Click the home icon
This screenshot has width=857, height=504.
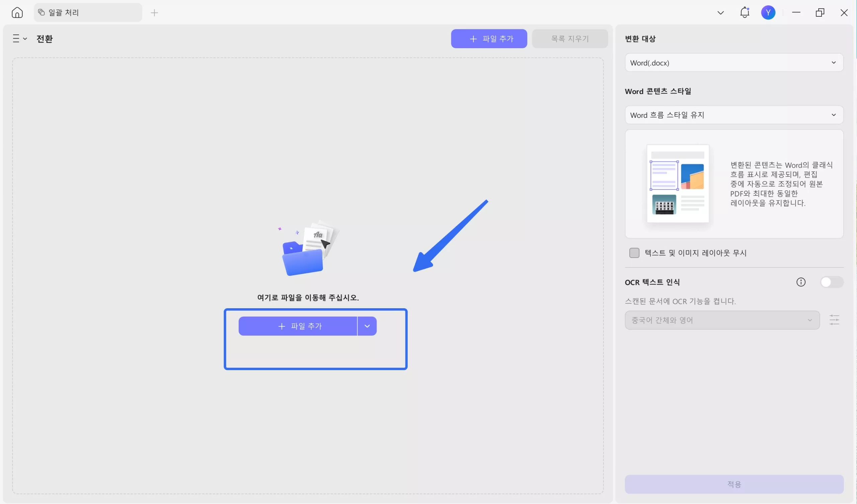coord(17,13)
